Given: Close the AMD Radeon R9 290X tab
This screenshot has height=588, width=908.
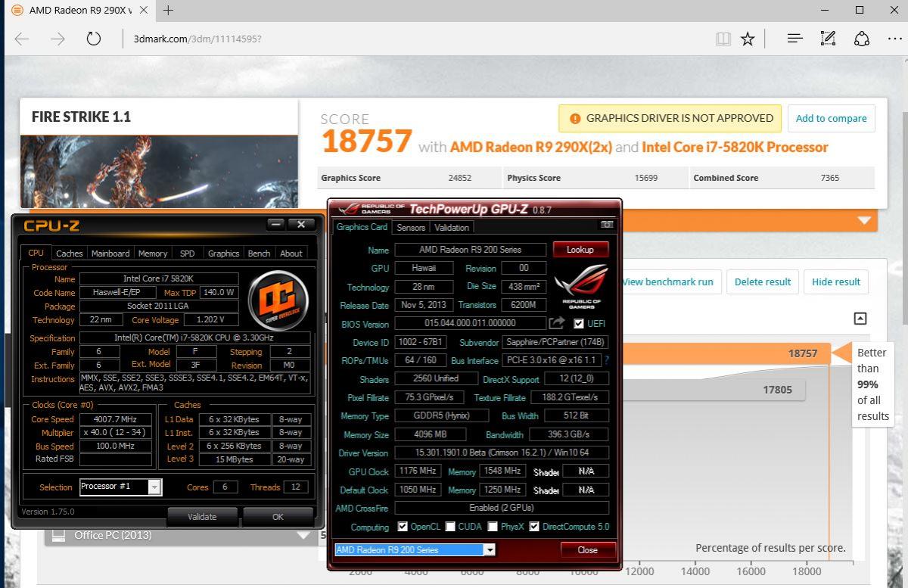Looking at the screenshot, I should (x=143, y=10).
